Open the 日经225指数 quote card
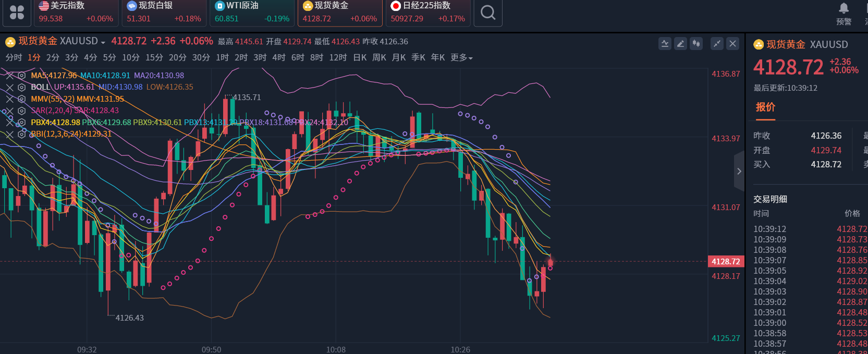868x354 pixels. pos(427,13)
